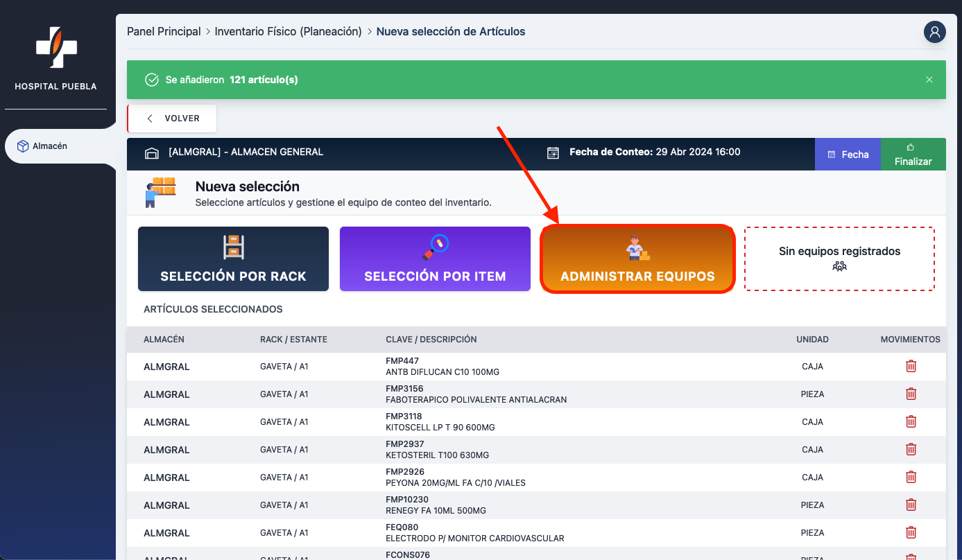Open Administrar Equipos
Image resolution: width=962 pixels, height=560 pixels.
(637, 259)
